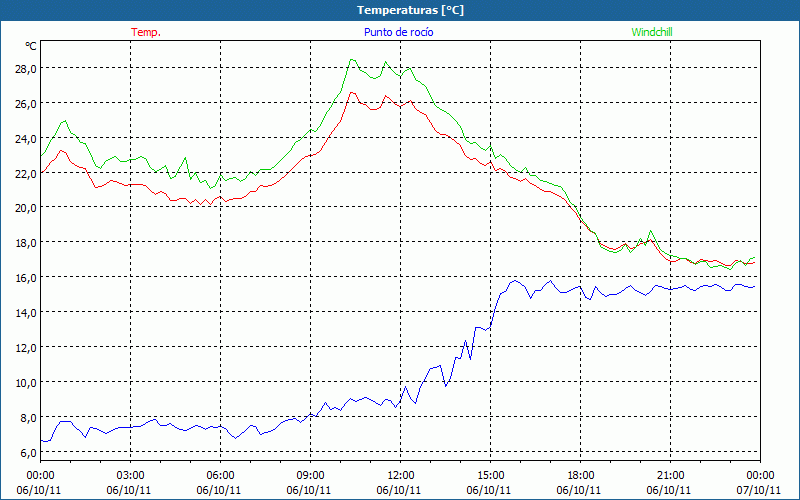Screen dimensions: 800x500
Task: Click the 15:00 time axis label
Action: click(490, 476)
